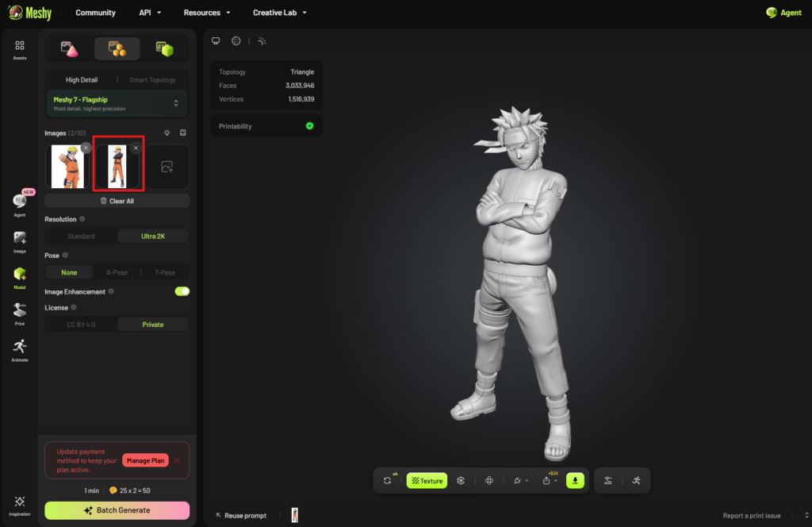The width and height of the screenshot is (812, 527).
Task: Click the Image Enhancement info icon
Action: 111,292
